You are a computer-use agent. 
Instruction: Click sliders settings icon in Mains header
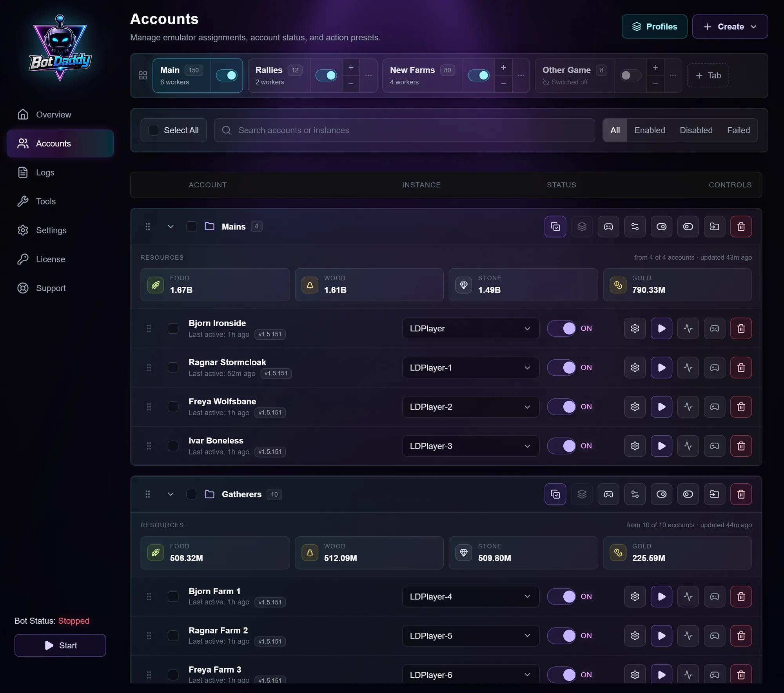[x=635, y=226]
